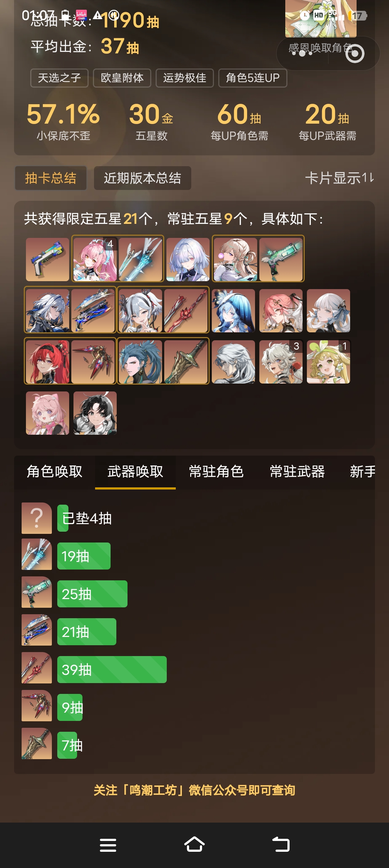Tap the Android home navigation icon
Viewport: 389px width, 868px height.
coord(194,845)
